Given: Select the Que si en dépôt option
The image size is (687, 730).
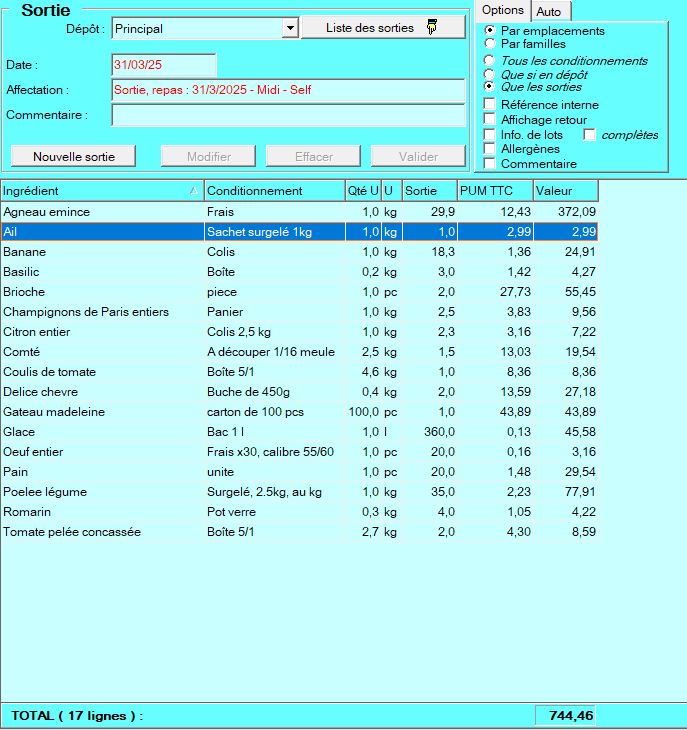Looking at the screenshot, I should pos(489,74).
